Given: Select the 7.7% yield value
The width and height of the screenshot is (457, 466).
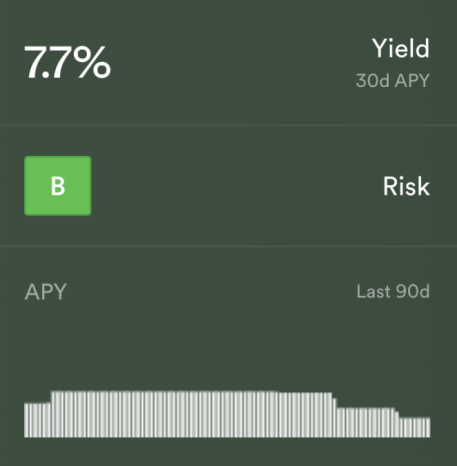Looking at the screenshot, I should click(x=68, y=62).
